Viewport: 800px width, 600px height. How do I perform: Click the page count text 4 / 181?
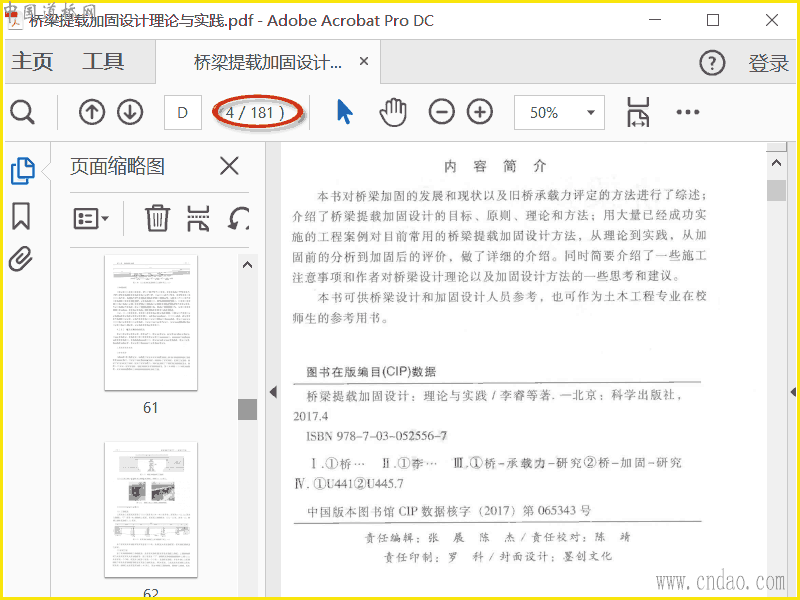coord(255,112)
